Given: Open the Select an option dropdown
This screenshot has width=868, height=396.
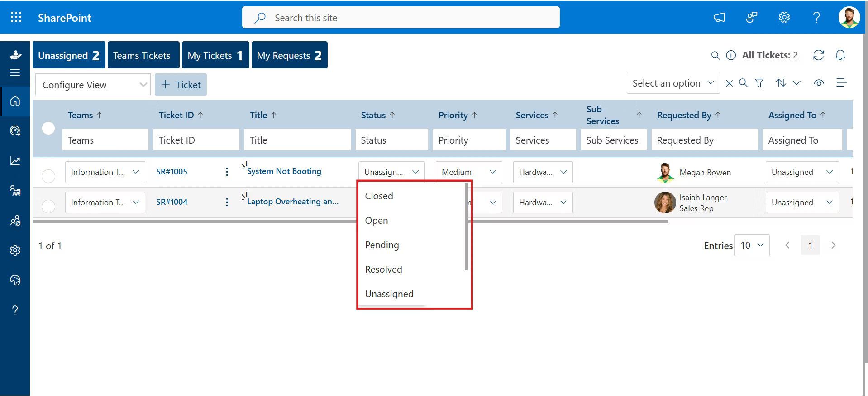Looking at the screenshot, I should click(673, 83).
